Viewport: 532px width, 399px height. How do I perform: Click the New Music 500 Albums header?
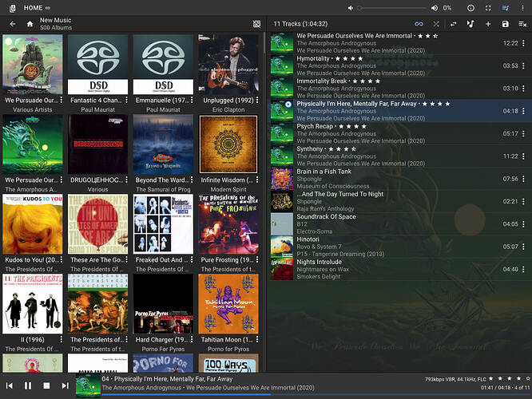[x=56, y=24]
